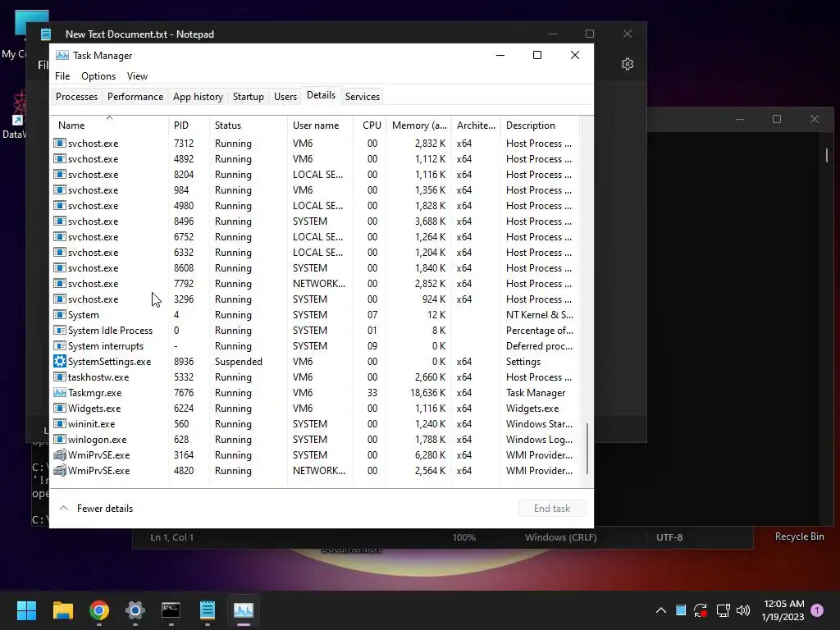Open the Windows Start menu
This screenshot has height=630, width=840.
(x=26, y=610)
